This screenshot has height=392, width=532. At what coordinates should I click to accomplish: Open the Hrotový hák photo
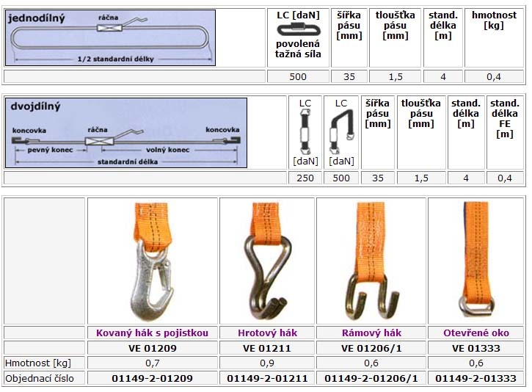point(267,261)
